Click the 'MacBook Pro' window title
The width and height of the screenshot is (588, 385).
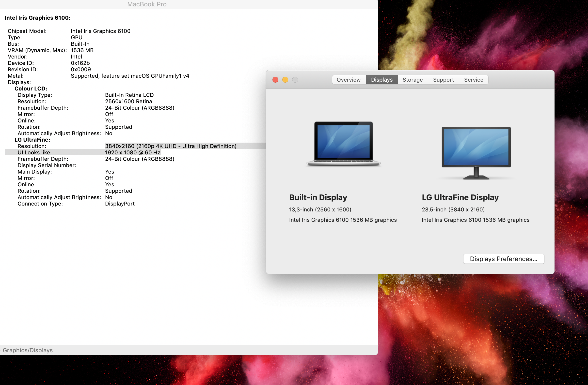(x=147, y=4)
